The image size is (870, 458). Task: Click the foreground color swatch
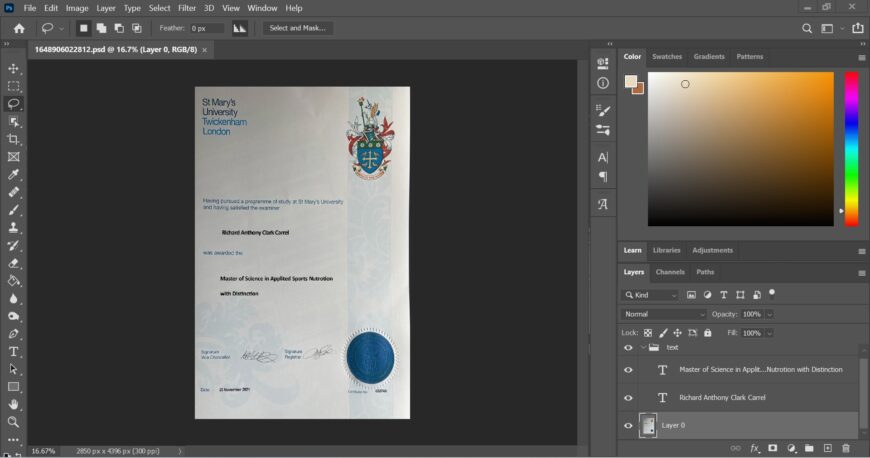(631, 82)
